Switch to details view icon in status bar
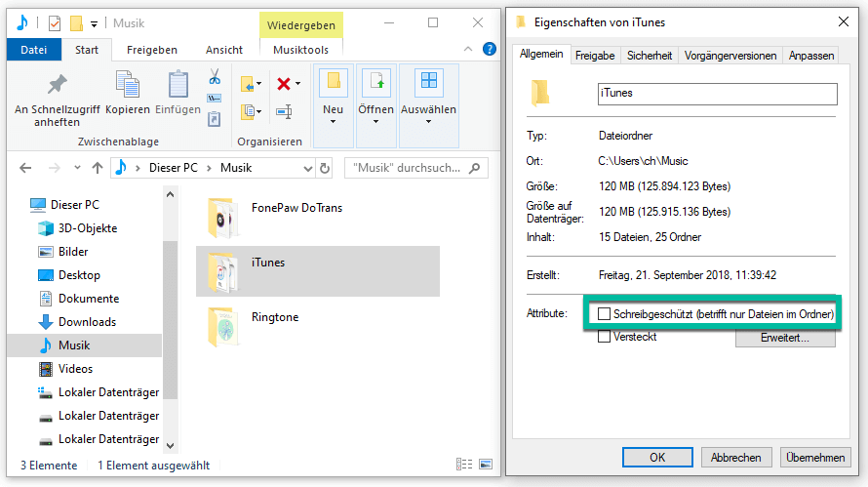 tap(464, 465)
